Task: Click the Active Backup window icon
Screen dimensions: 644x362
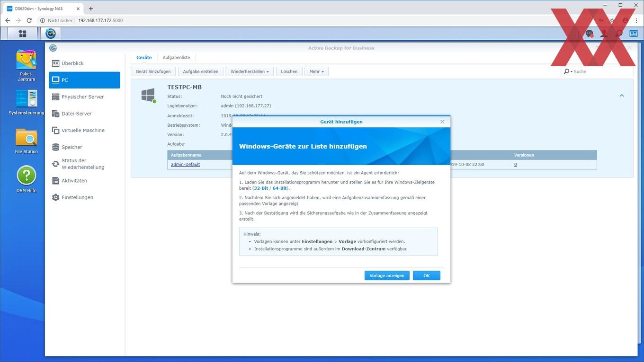Action: [x=53, y=48]
